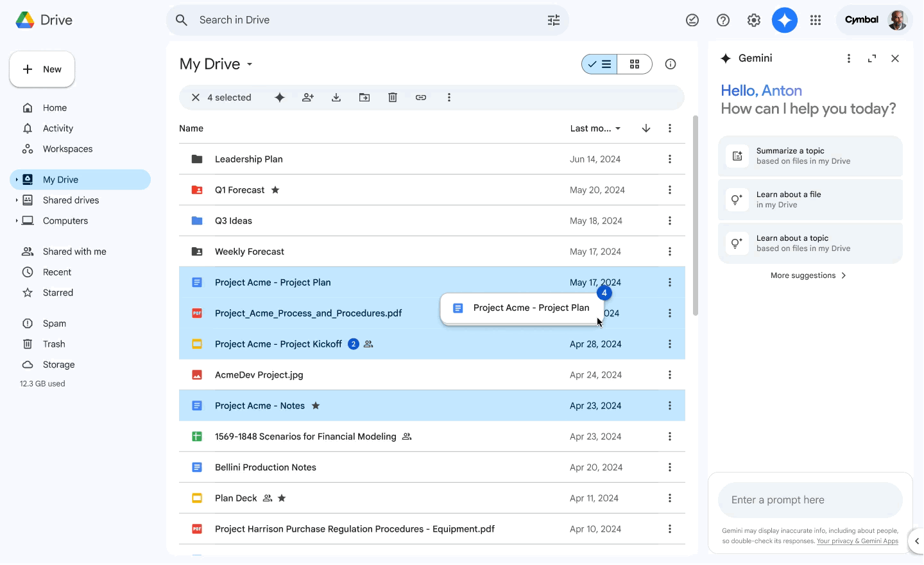Create something with the New button
The image size is (924, 565).
pyautogui.click(x=42, y=69)
